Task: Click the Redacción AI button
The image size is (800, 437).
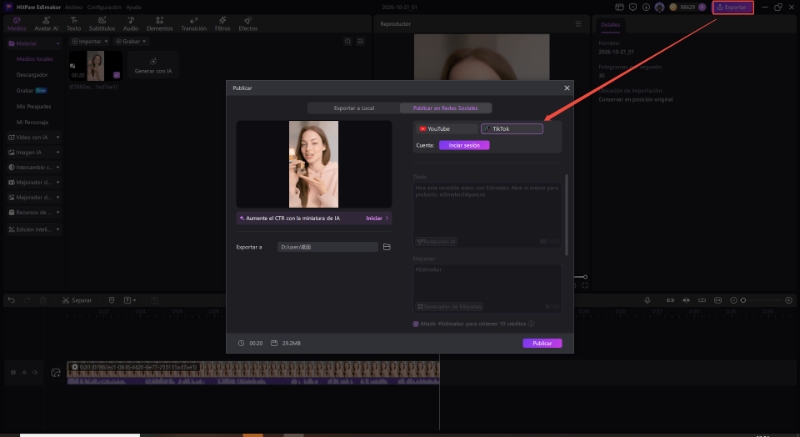Action: coord(436,242)
